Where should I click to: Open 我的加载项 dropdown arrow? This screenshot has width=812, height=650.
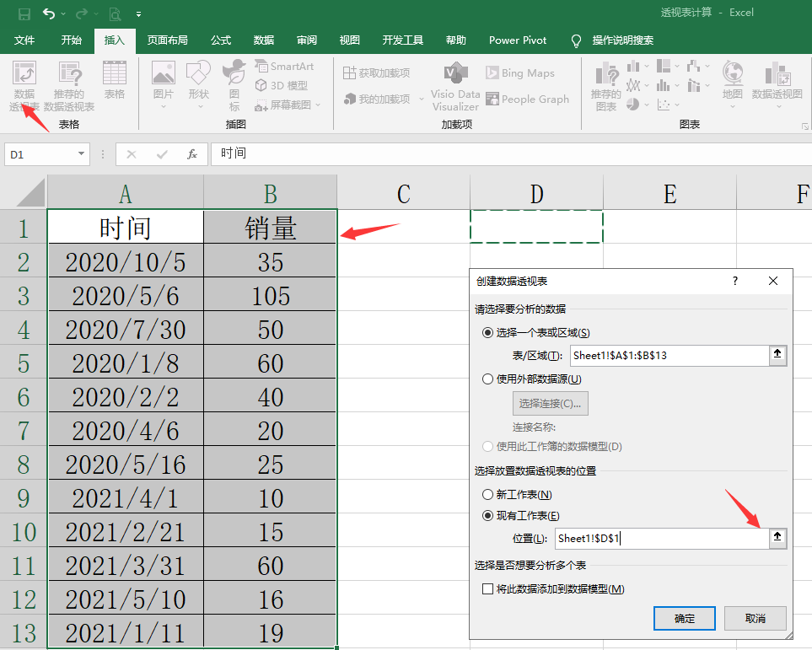click(422, 99)
